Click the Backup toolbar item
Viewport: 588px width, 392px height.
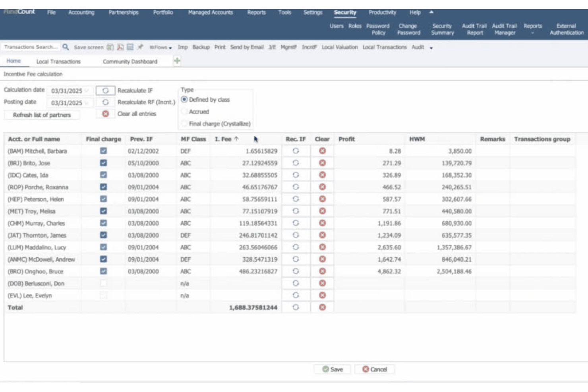[201, 47]
